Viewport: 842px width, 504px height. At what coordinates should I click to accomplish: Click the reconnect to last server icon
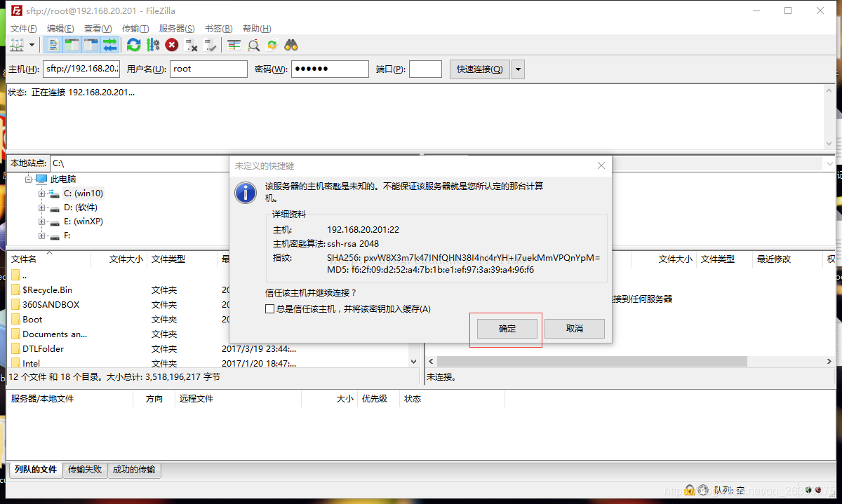point(210,45)
